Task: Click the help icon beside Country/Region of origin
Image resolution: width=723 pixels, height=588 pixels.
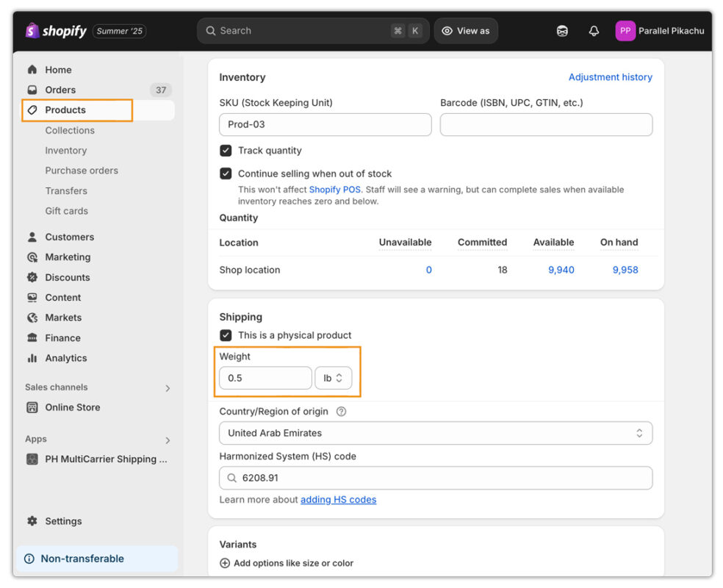Action: 341,412
